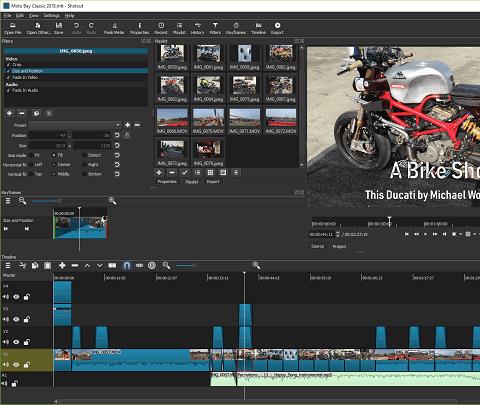
Task: Hide track V4 with the eye icon
Action: point(16,297)
